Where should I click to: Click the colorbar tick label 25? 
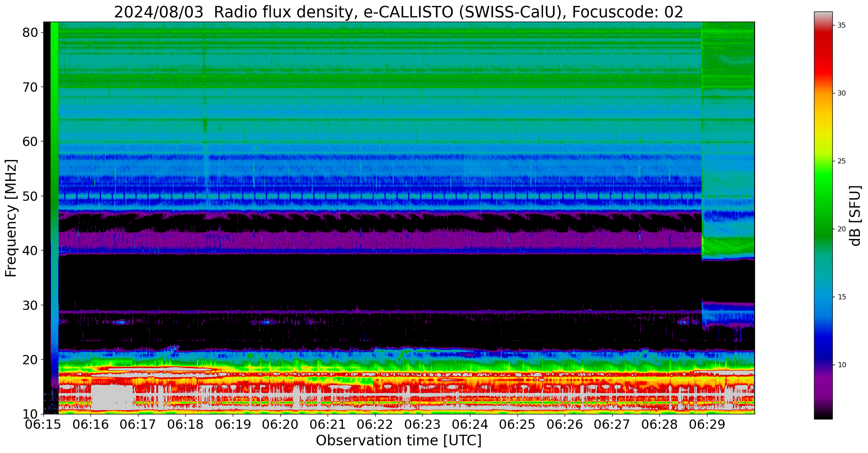842,161
